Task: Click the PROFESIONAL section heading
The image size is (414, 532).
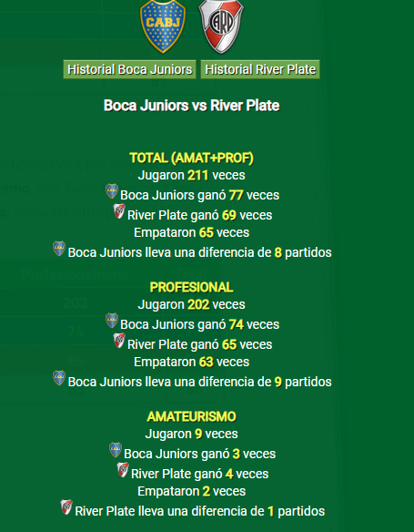Action: (191, 287)
